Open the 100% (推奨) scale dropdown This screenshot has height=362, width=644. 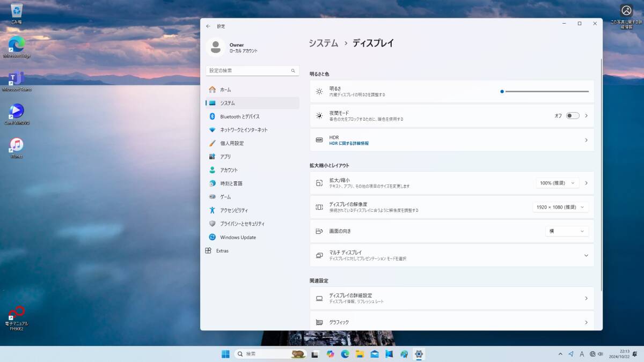558,183
